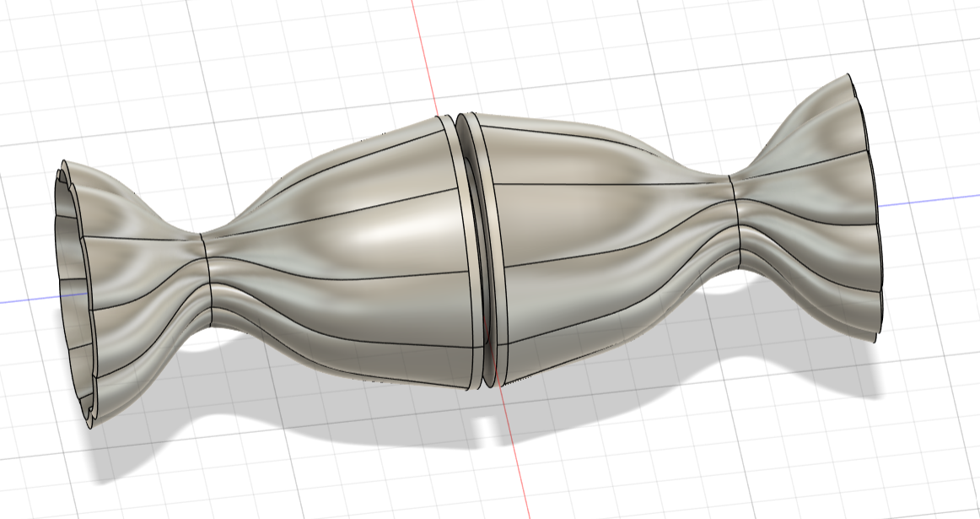
Task: Click the circular seam edge at the left neck
Action: pyautogui.click(x=208, y=278)
